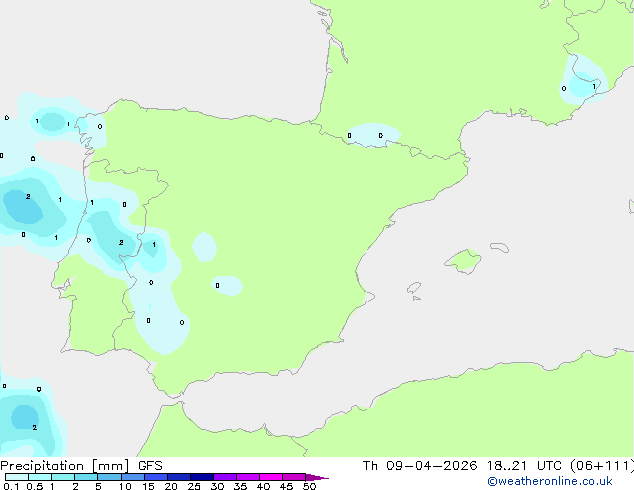
Task: Click Ibiza island outline on the map
Action: coord(414,288)
